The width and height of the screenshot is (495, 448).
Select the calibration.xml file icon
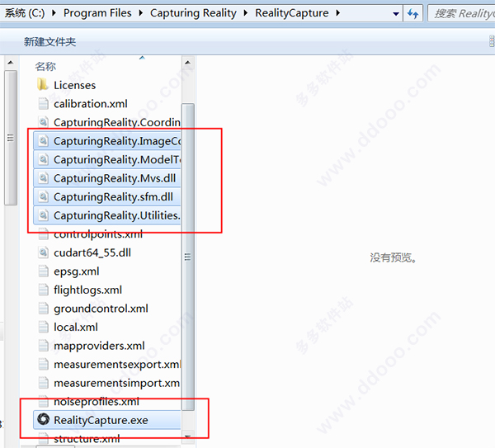pos(44,104)
